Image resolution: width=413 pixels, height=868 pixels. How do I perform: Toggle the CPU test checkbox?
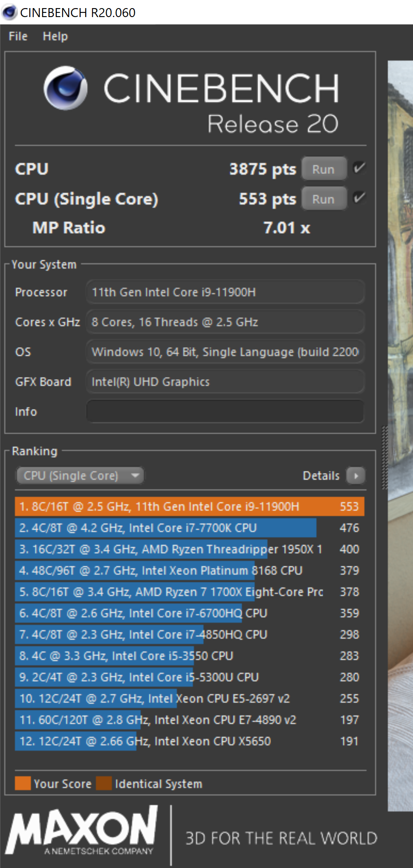(359, 168)
